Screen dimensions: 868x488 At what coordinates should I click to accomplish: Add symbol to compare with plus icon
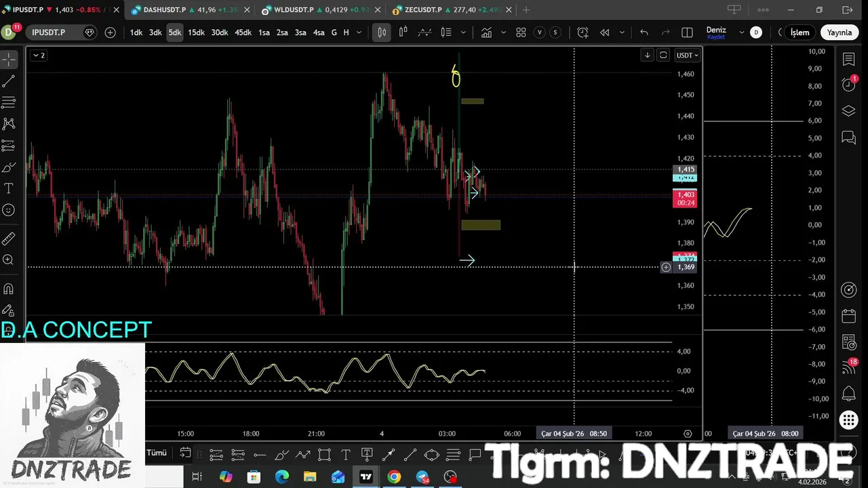[x=110, y=33]
